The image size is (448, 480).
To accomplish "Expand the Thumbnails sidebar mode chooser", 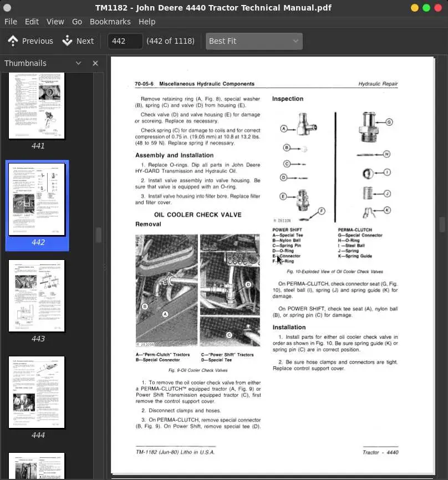I will click(x=78, y=63).
